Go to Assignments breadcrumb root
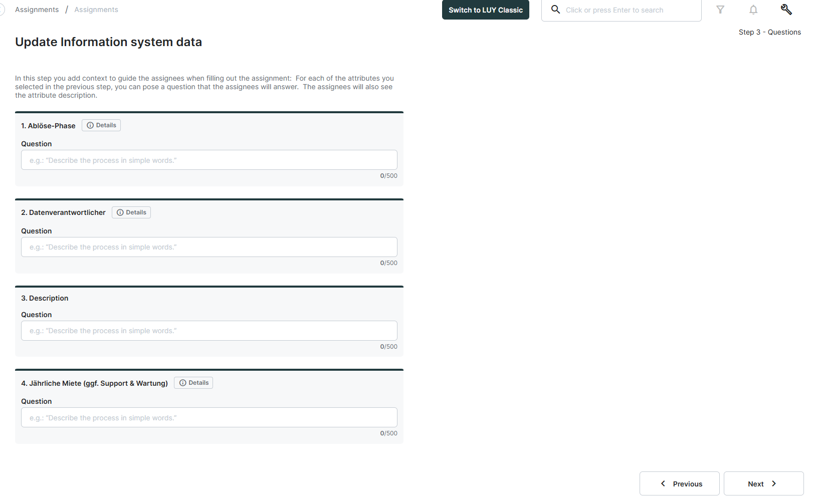The height and width of the screenshot is (504, 816). click(37, 10)
